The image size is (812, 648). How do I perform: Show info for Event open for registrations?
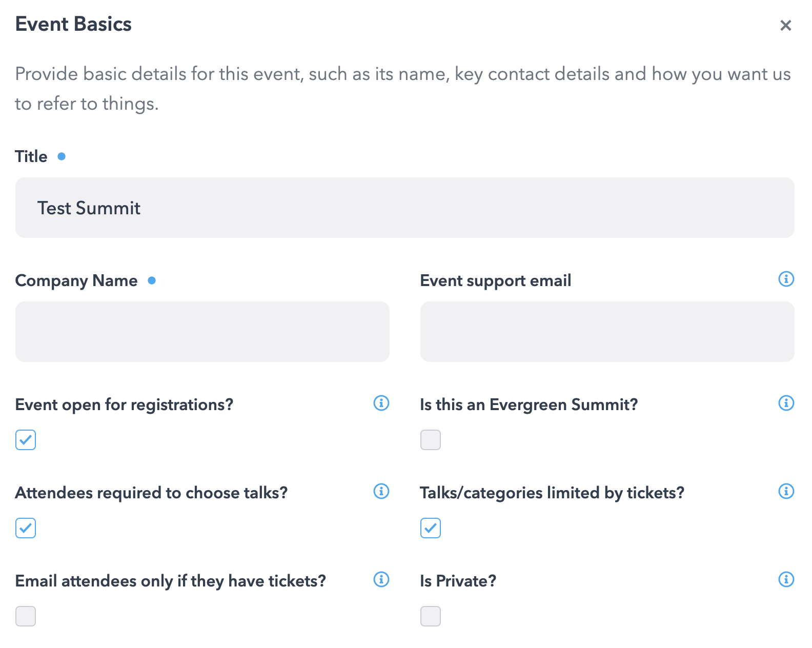(x=381, y=403)
